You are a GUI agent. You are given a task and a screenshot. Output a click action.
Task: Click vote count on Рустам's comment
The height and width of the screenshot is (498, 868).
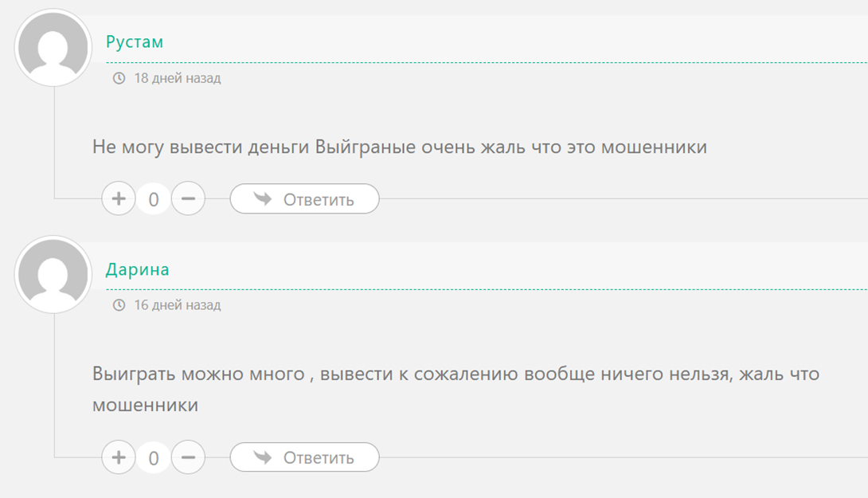click(154, 199)
